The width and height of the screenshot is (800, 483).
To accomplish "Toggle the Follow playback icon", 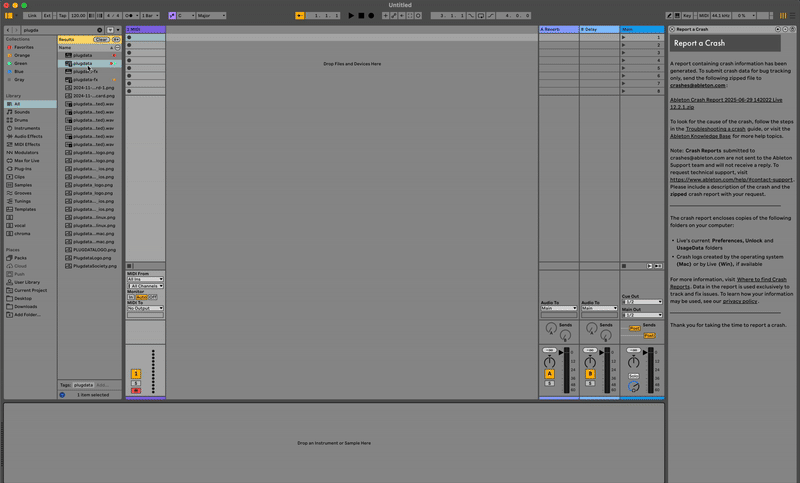I will click(299, 16).
